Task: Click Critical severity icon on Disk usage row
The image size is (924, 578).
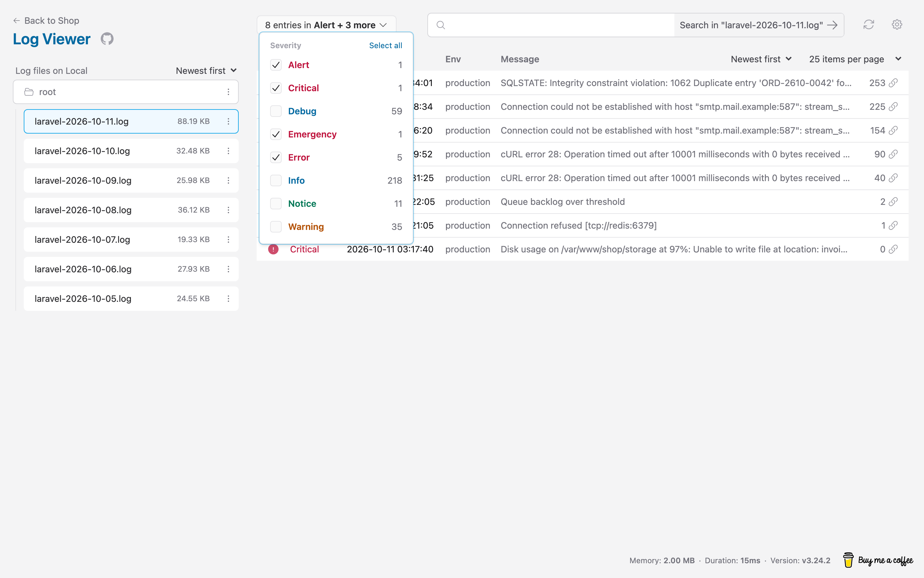Action: pos(273,249)
